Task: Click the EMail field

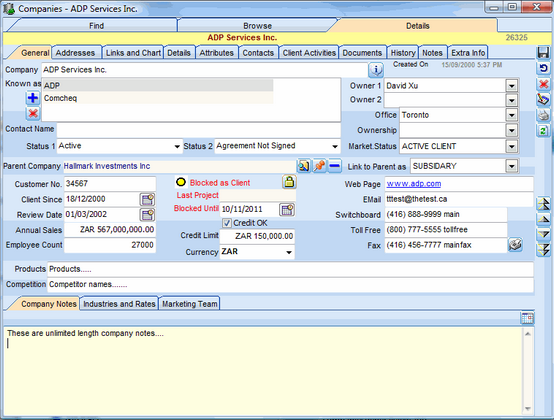Action: pyautogui.click(x=459, y=199)
